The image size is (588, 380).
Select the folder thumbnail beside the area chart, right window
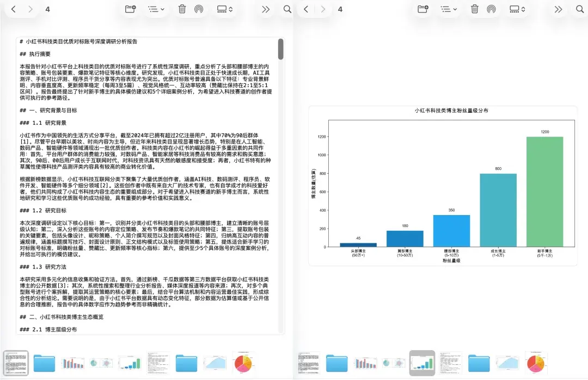click(x=479, y=363)
